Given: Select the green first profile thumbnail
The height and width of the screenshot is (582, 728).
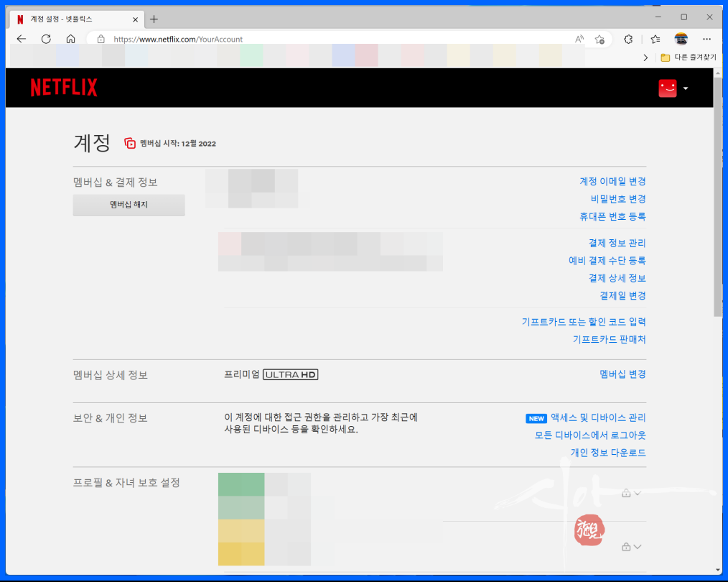Looking at the screenshot, I should point(241,496).
